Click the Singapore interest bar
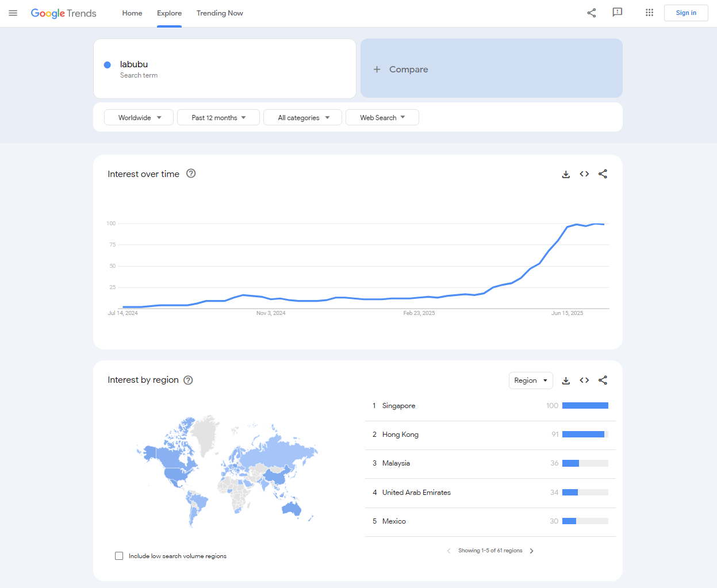Screen dimensions: 717x588 (585, 406)
